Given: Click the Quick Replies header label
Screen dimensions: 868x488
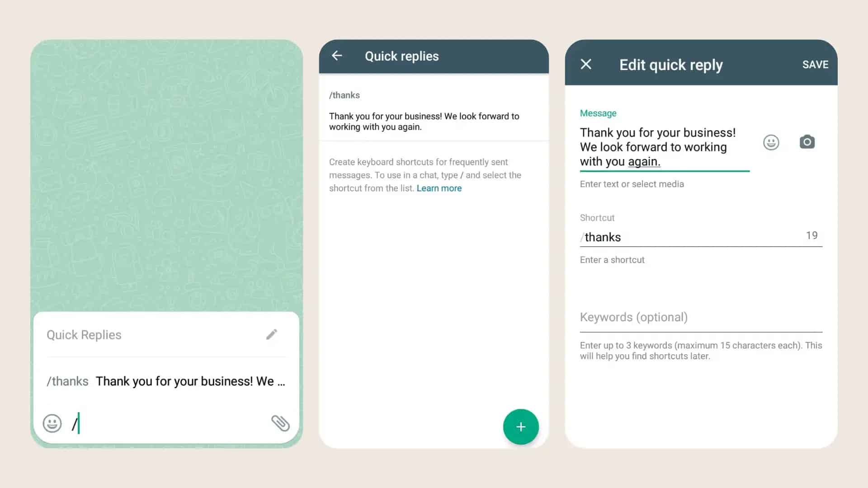Looking at the screenshot, I should 84,334.
